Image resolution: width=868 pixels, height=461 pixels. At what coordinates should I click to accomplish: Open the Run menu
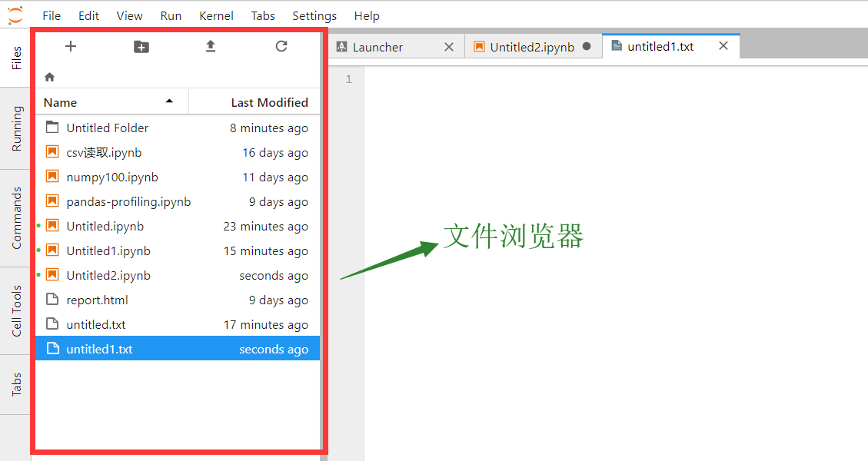point(171,16)
